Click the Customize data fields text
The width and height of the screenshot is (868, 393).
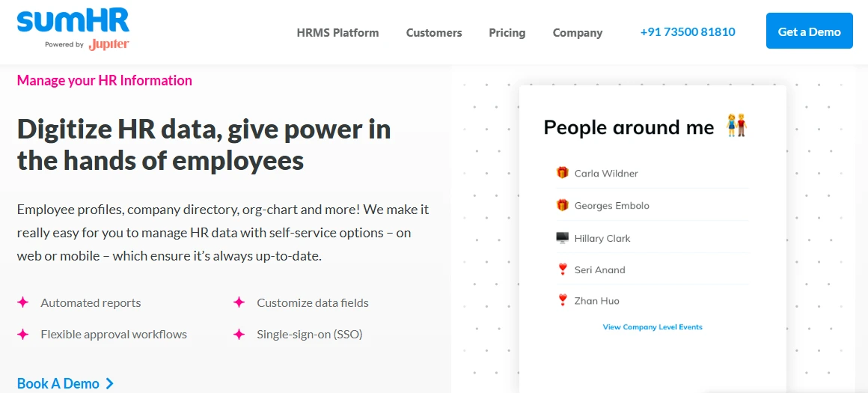(x=313, y=302)
